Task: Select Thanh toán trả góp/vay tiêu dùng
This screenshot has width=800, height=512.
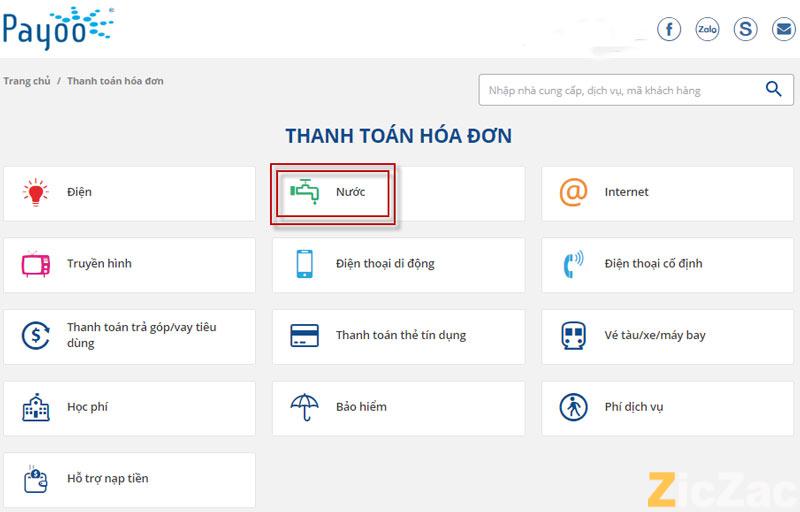Action: tap(142, 335)
